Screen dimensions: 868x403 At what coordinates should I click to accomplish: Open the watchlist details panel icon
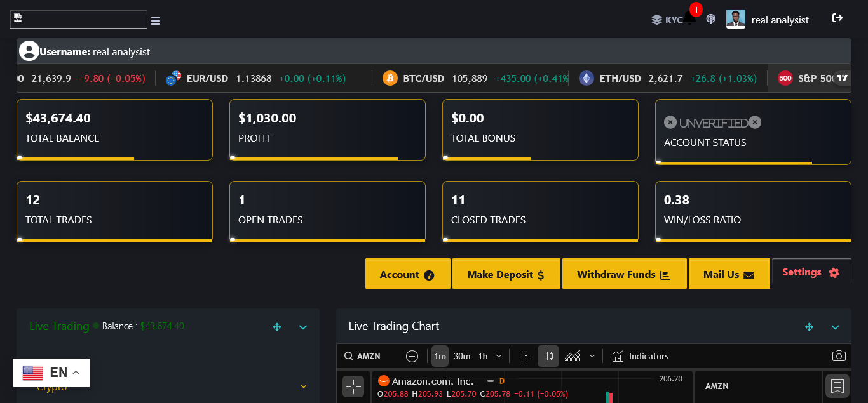click(837, 385)
